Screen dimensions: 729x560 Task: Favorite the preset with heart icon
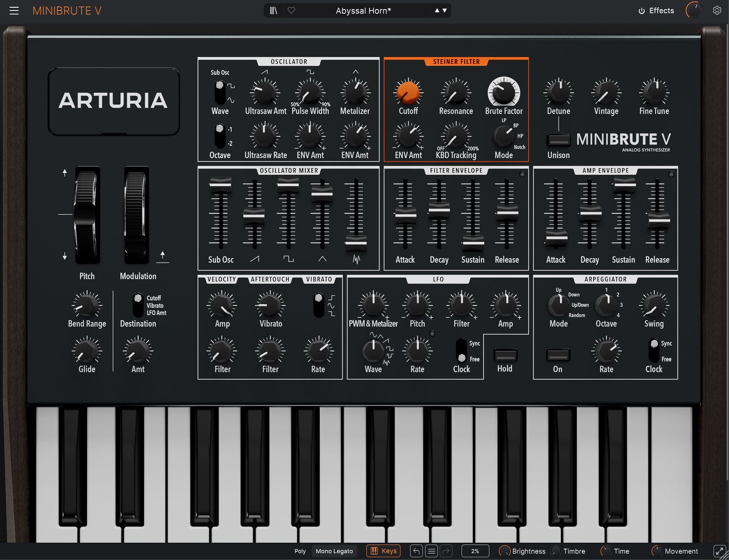(292, 10)
